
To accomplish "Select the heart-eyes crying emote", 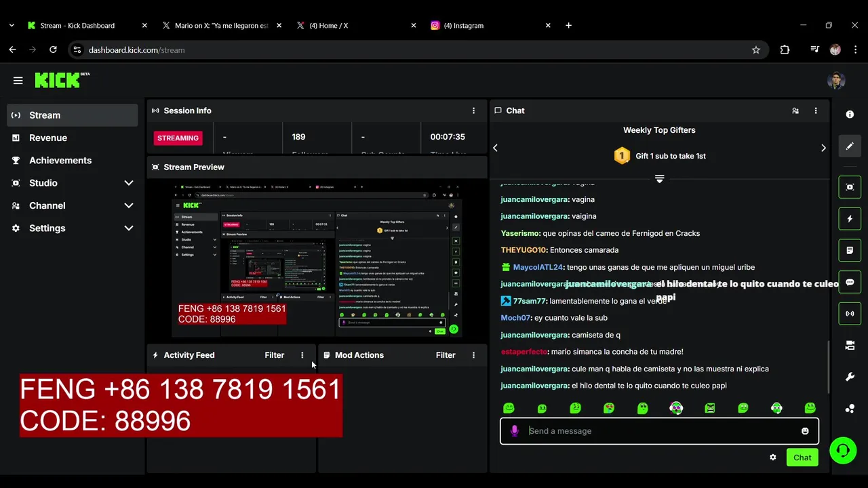I will (609, 408).
